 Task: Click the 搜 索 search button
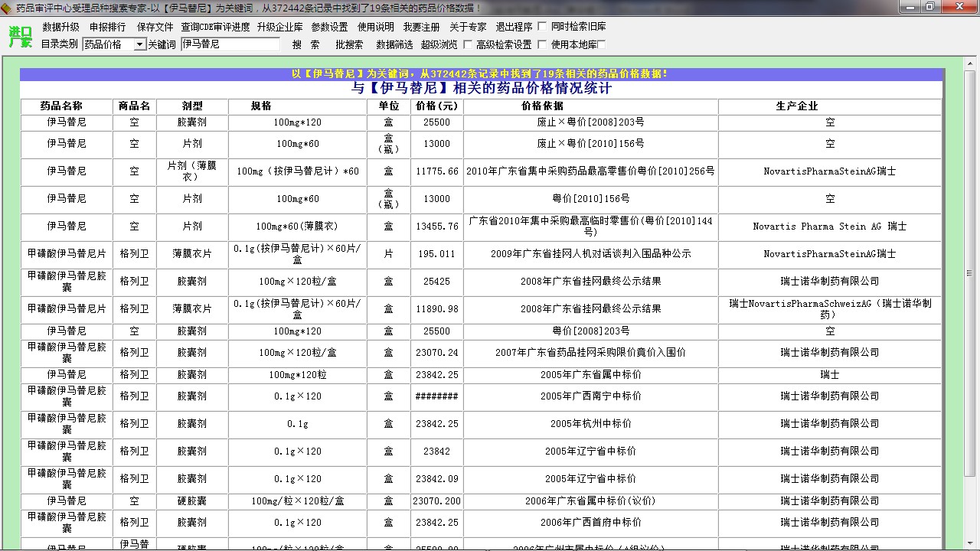coord(306,44)
